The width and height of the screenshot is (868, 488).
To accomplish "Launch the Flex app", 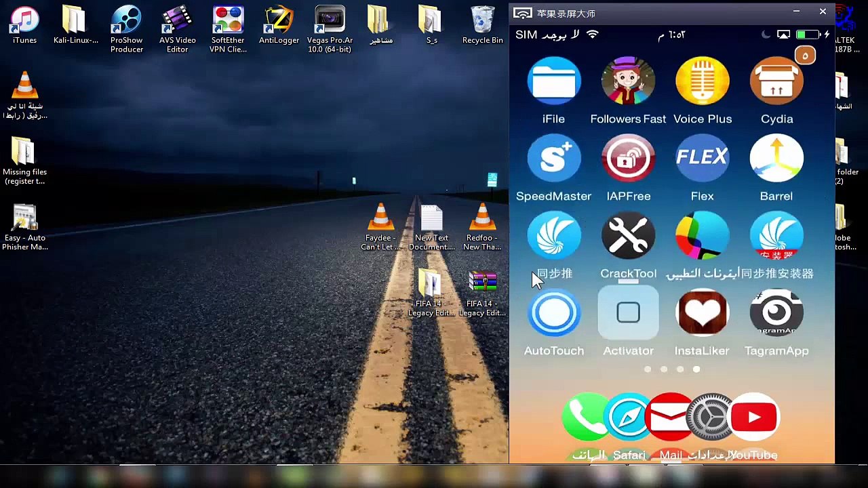I will 702,159.
